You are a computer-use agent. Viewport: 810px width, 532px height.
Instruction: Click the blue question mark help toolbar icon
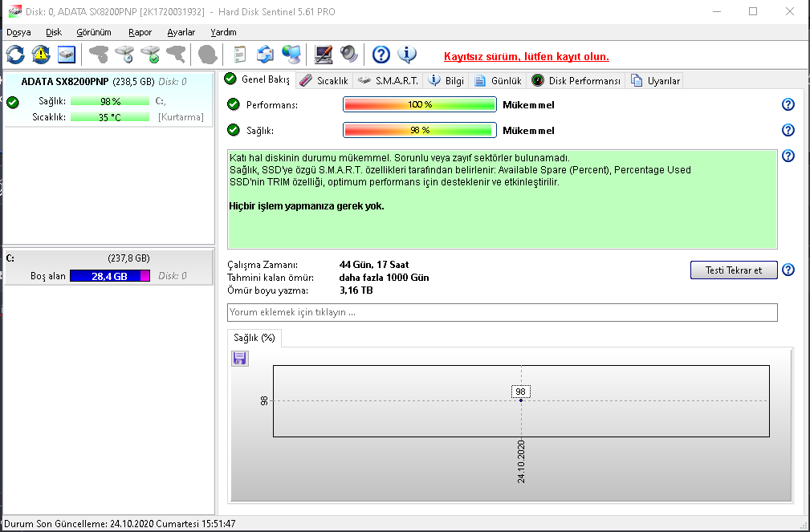click(381, 55)
